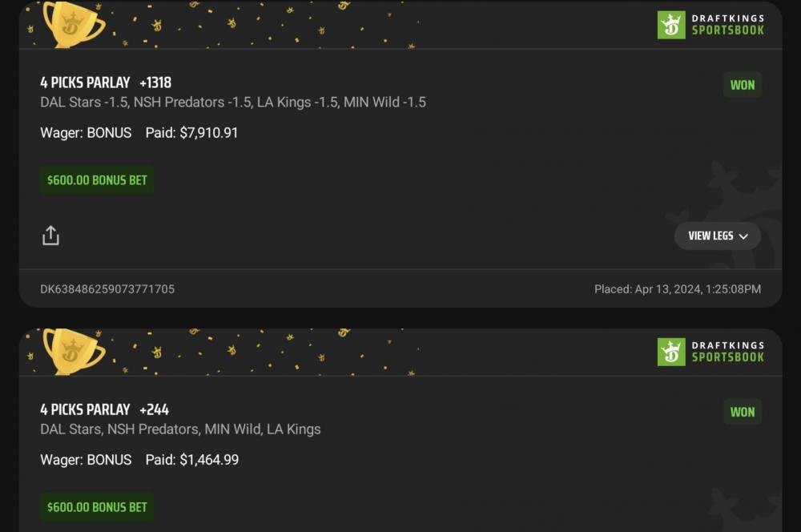
Task: Click the 4 Picks Parlay title on the +244 card
Action: click(x=85, y=409)
